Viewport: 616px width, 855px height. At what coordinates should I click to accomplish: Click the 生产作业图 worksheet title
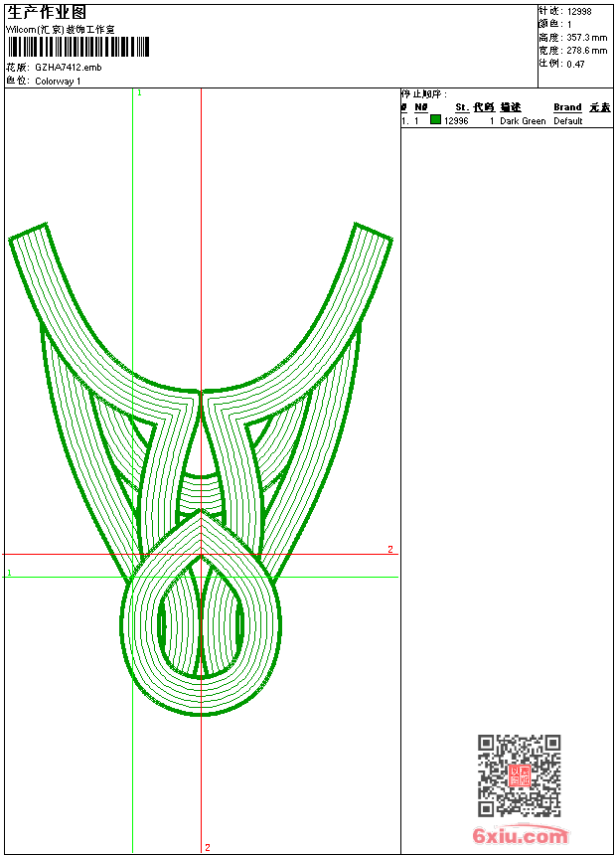(47, 13)
